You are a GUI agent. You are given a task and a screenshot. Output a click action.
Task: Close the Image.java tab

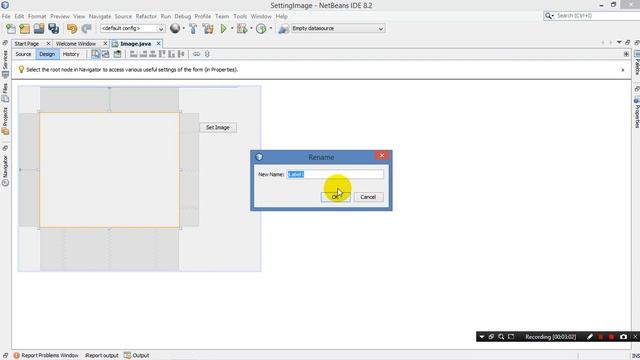point(158,44)
